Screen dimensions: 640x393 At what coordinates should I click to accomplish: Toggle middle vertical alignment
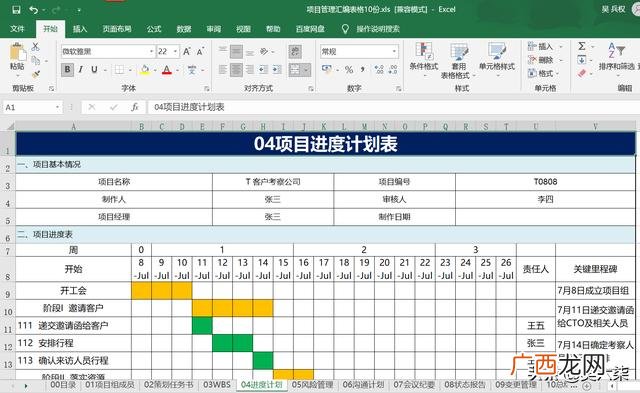[x=236, y=51]
